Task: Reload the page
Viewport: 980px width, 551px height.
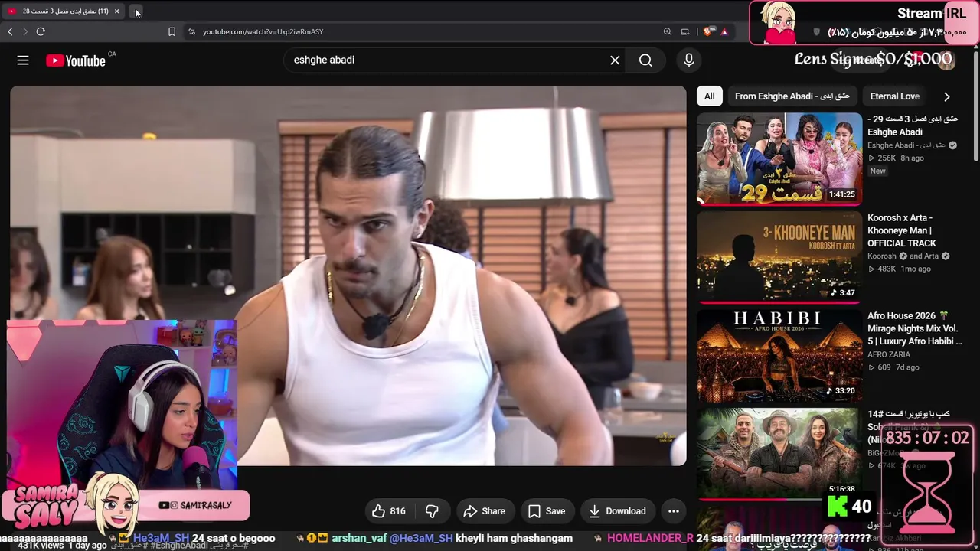Action: click(x=41, y=31)
